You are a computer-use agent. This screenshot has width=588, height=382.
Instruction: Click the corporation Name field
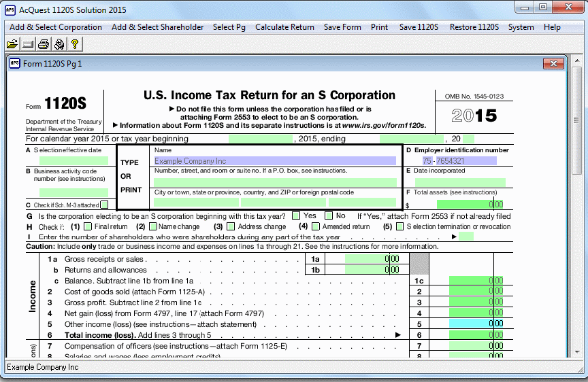pos(275,161)
